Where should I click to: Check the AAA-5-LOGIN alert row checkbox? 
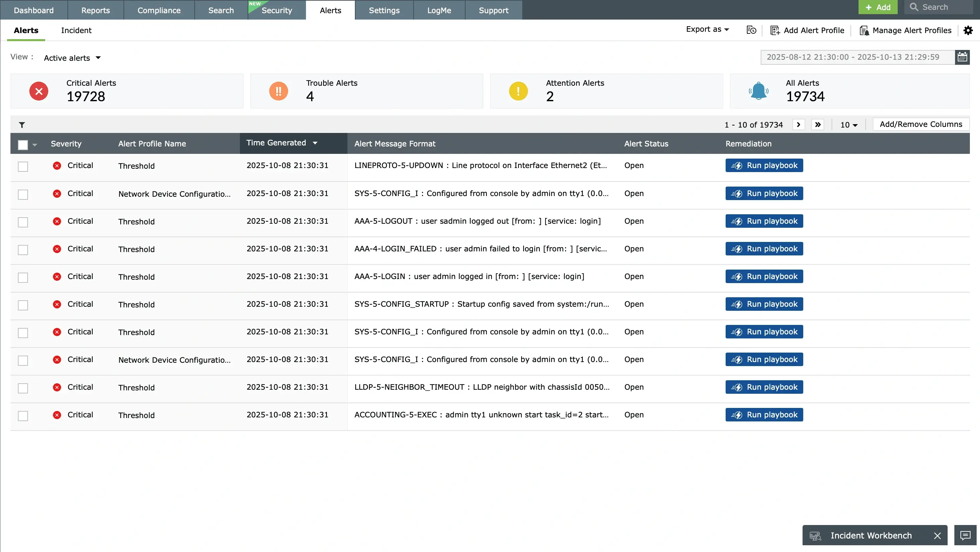[x=23, y=278]
